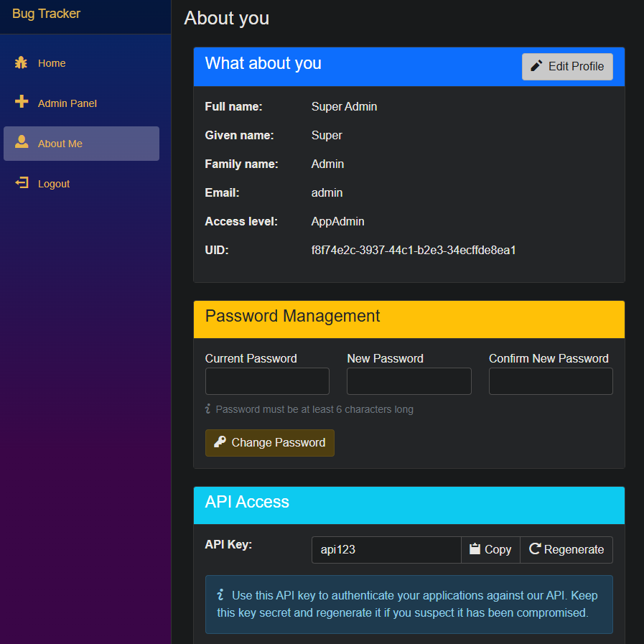Click the Edit Profile button
644x644 pixels.
[x=567, y=67]
